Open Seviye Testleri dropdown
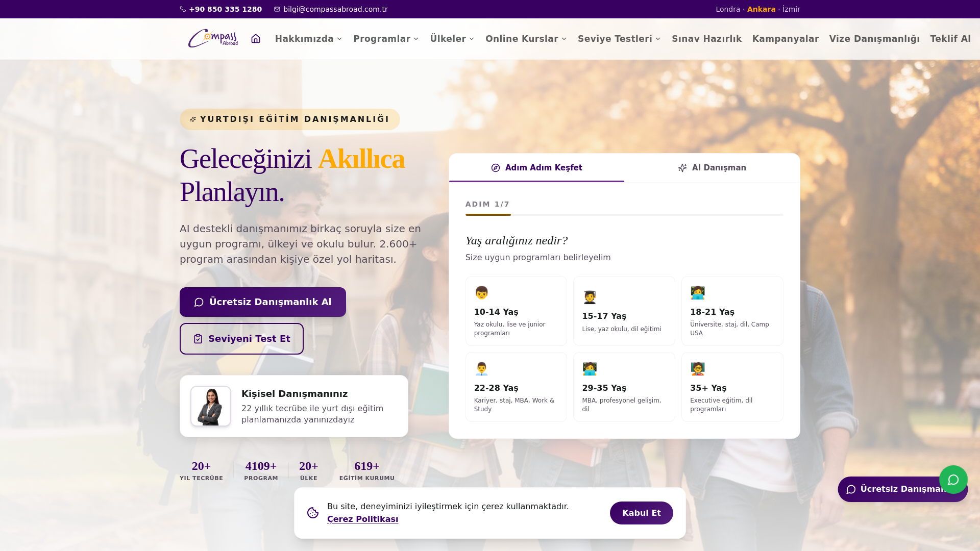Viewport: 980px width, 551px height. [619, 39]
